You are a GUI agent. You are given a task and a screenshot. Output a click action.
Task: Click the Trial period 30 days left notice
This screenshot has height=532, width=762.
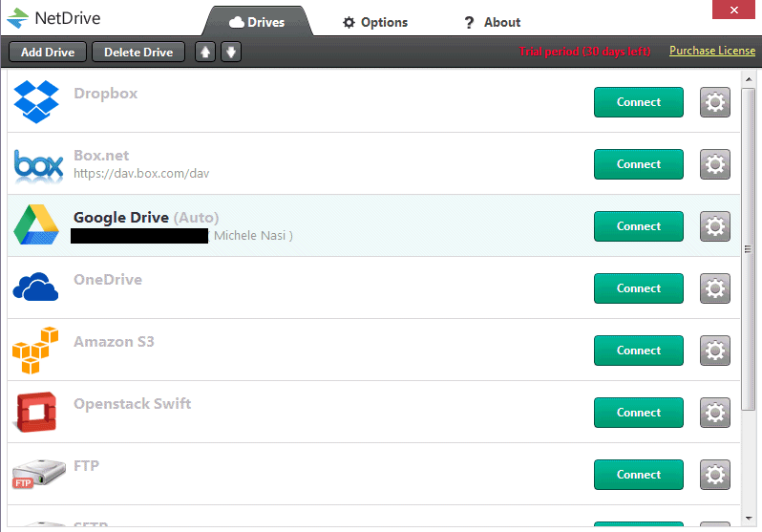click(x=584, y=51)
